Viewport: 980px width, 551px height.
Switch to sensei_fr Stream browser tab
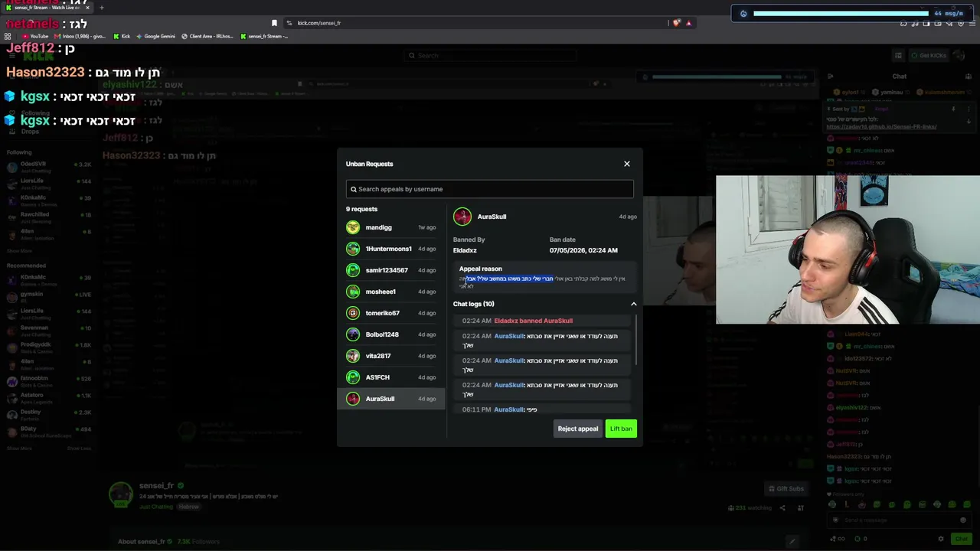coord(46,8)
